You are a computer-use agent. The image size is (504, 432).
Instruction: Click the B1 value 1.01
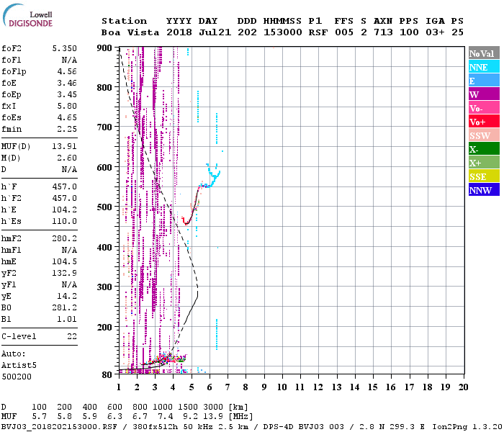pyautogui.click(x=67, y=319)
